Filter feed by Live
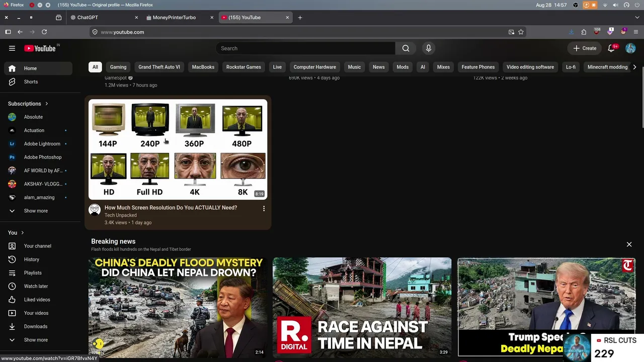Image resolution: width=644 pixels, height=362 pixels. (x=277, y=67)
